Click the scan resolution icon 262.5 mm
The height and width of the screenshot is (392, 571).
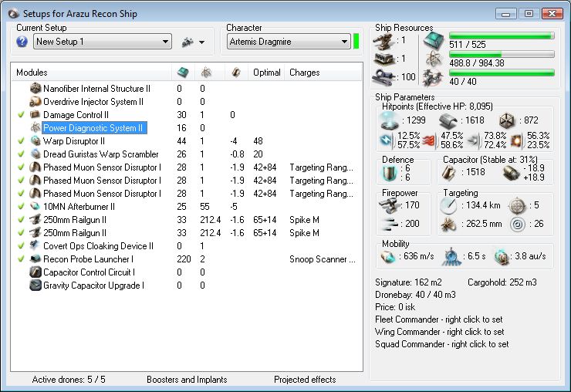448,225
